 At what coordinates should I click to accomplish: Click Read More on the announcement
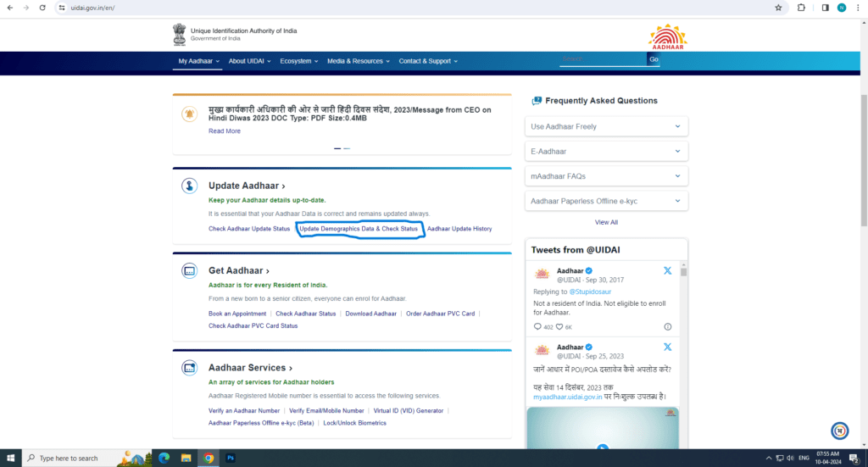pyautogui.click(x=224, y=131)
